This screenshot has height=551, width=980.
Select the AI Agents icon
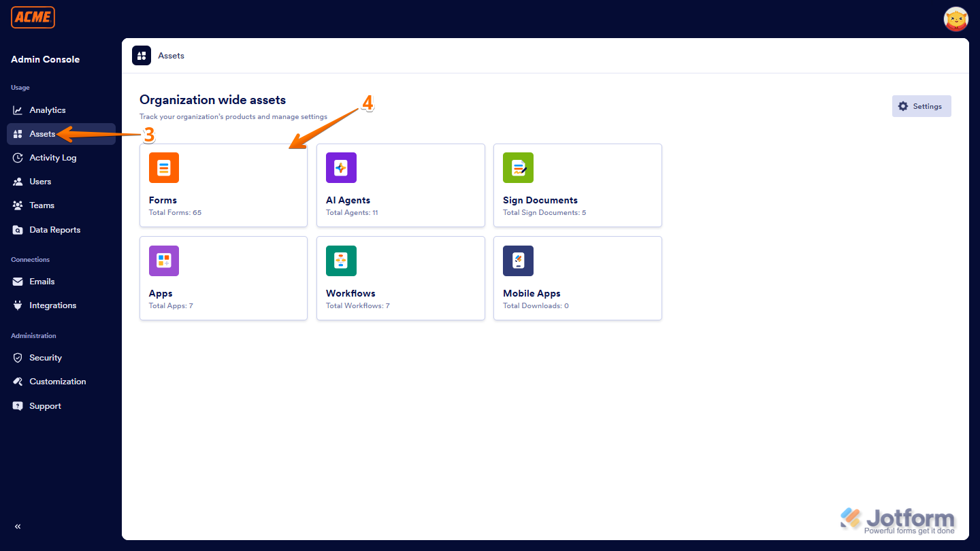tap(341, 167)
